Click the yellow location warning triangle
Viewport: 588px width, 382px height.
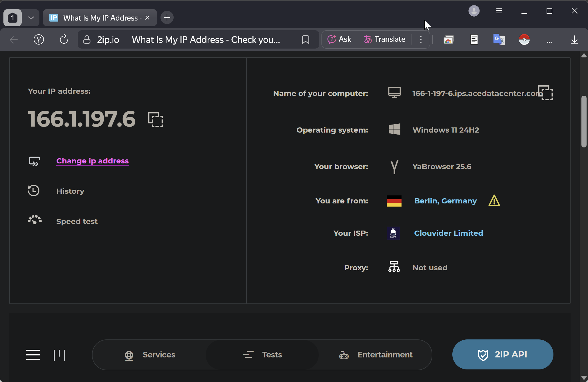pyautogui.click(x=494, y=201)
